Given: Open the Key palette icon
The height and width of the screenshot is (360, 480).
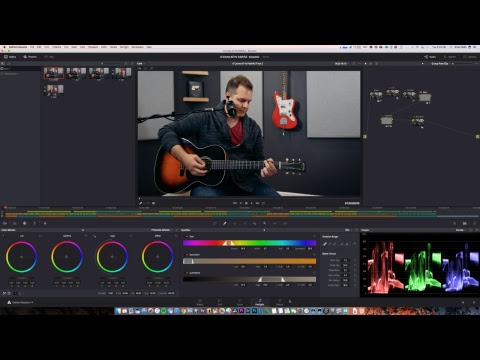Looking at the screenshot, I should (265, 223).
